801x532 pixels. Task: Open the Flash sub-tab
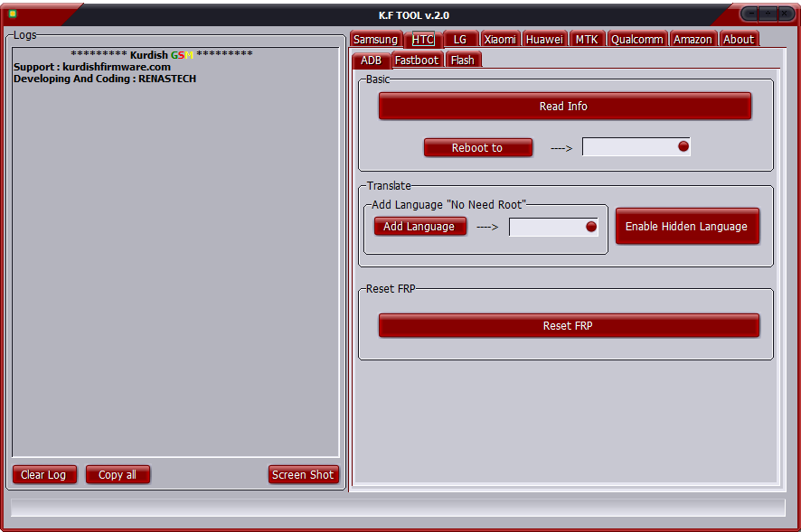point(463,61)
